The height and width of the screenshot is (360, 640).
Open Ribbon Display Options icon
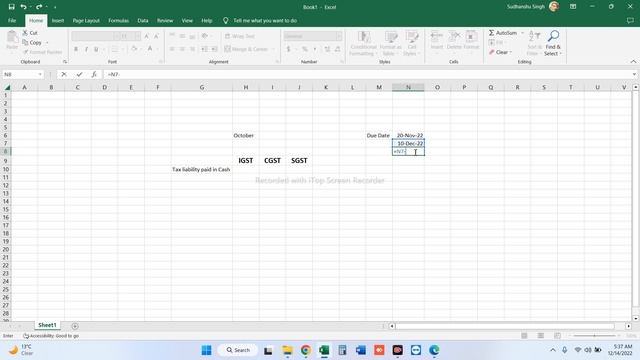(x=573, y=7)
